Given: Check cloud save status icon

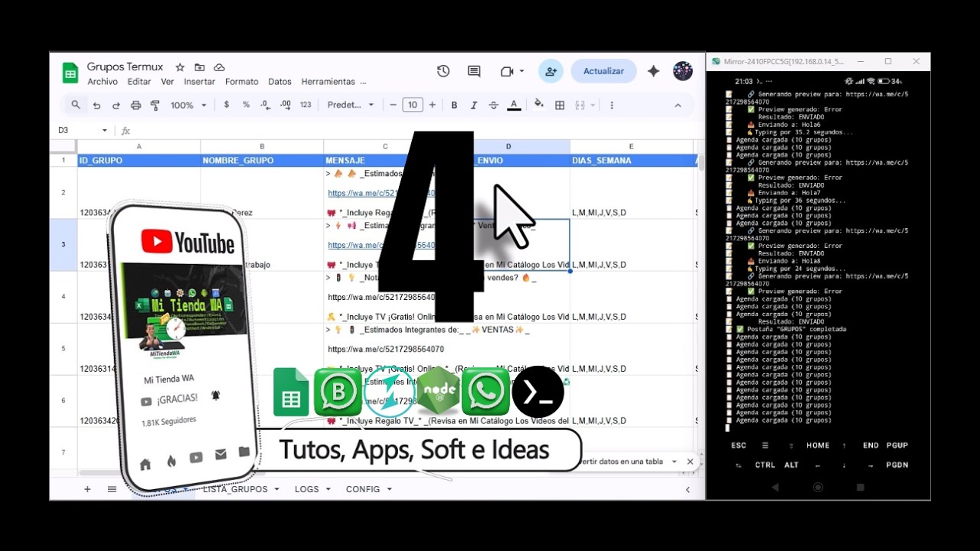Looking at the screenshot, I should pyautogui.click(x=220, y=67).
